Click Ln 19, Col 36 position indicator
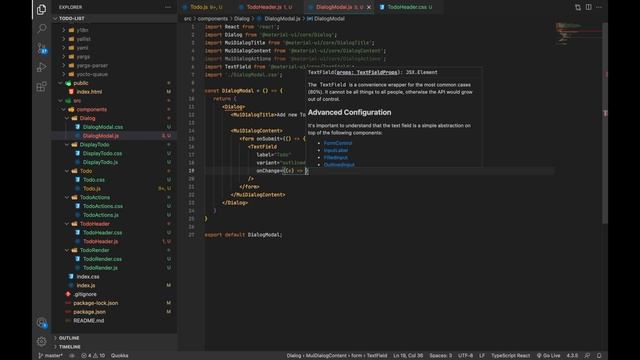The width and height of the screenshot is (640, 360). pos(408,356)
